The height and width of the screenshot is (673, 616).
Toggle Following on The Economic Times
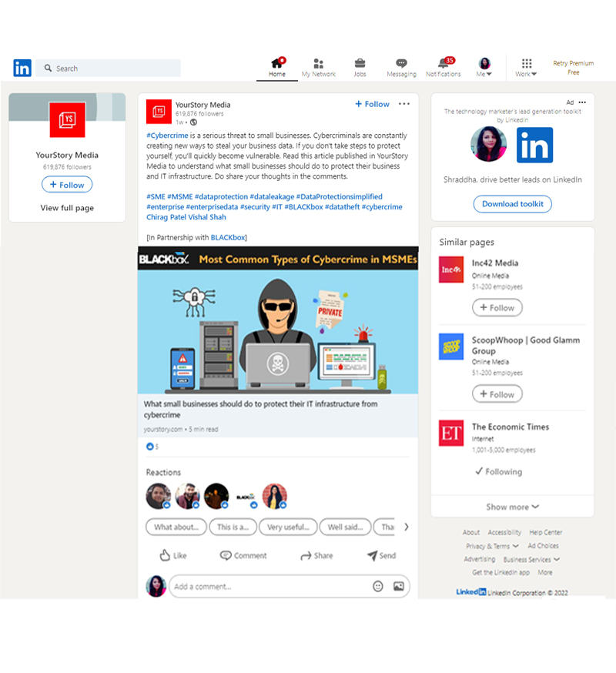(x=498, y=471)
